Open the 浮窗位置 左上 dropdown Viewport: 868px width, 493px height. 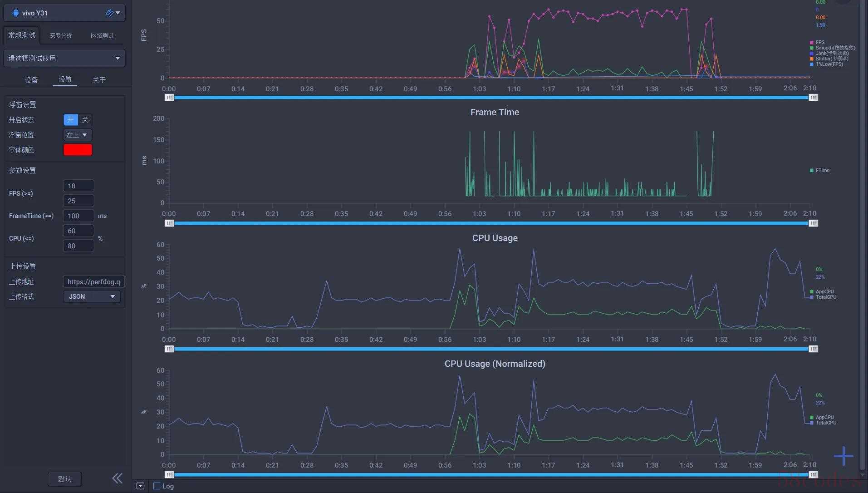pos(77,135)
